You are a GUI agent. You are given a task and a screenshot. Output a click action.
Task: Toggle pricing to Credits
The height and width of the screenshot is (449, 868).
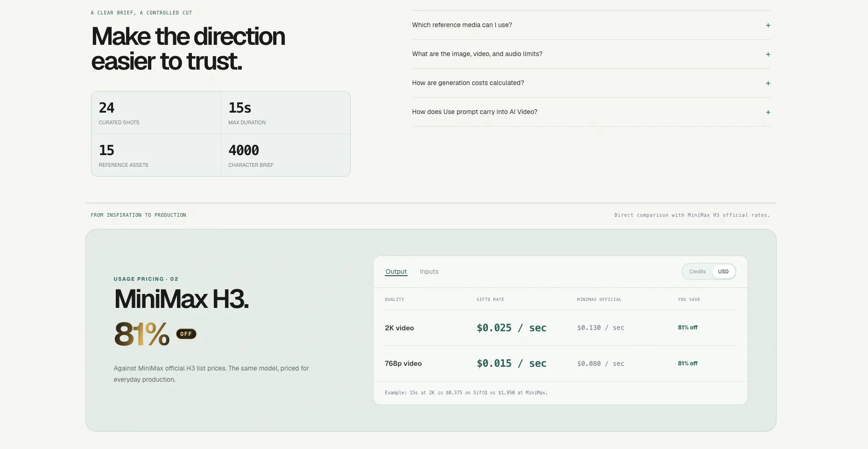[x=697, y=271]
